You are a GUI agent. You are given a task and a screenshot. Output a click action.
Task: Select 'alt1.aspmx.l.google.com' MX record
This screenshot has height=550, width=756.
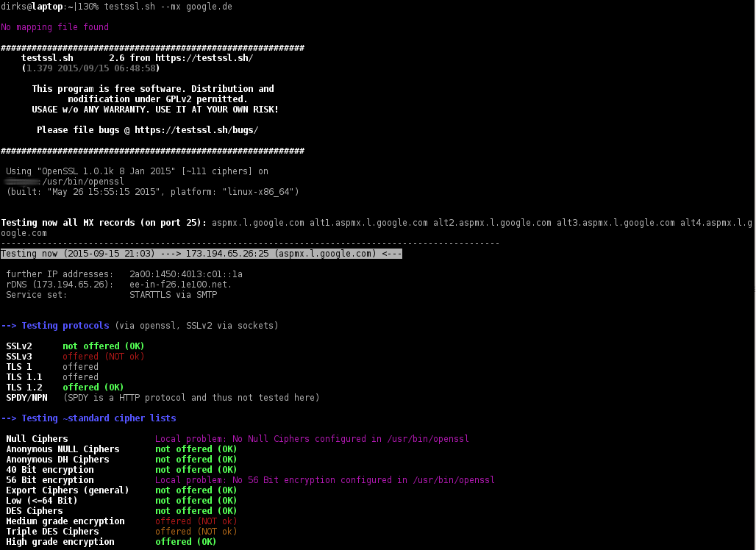pos(368,223)
